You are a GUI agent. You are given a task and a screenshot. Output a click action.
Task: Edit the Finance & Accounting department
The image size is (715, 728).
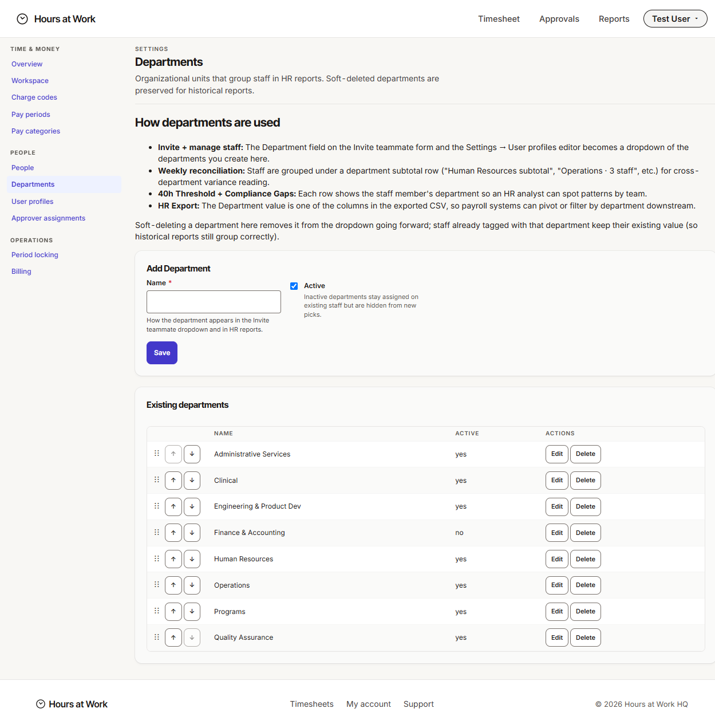tap(557, 533)
